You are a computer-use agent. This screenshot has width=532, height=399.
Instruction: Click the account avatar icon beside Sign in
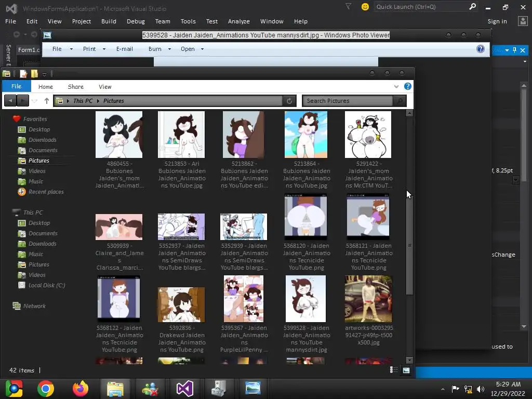(523, 21)
